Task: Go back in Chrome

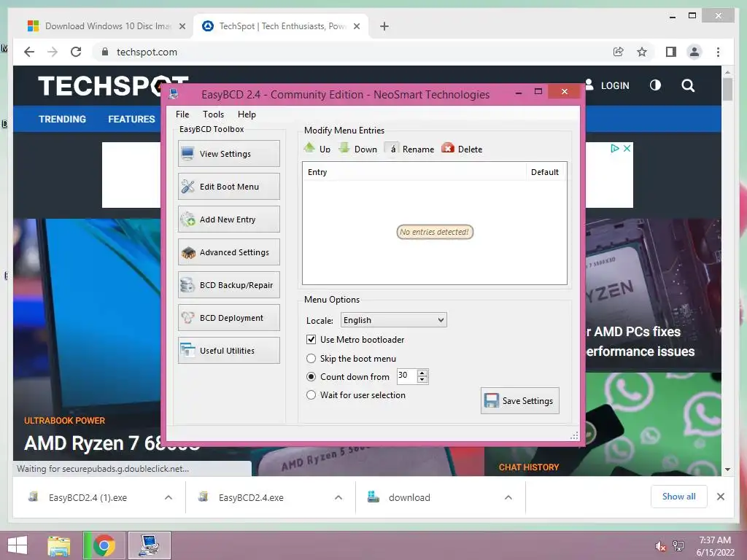Action: (x=29, y=52)
